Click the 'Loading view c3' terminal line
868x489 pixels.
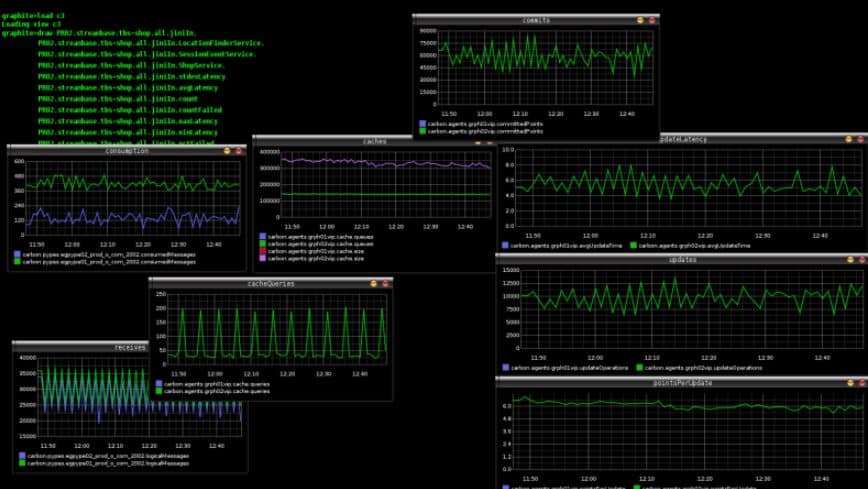(x=32, y=24)
